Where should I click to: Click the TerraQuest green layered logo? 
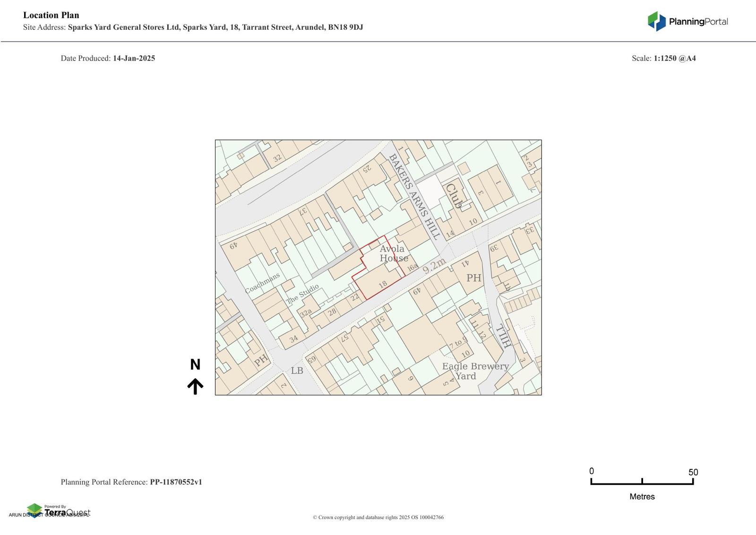[x=34, y=510]
